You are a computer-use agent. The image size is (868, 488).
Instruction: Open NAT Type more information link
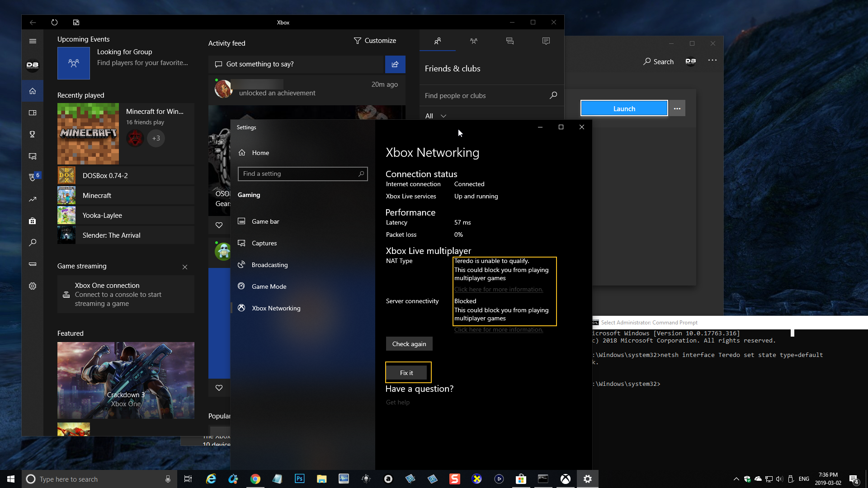pyautogui.click(x=499, y=289)
